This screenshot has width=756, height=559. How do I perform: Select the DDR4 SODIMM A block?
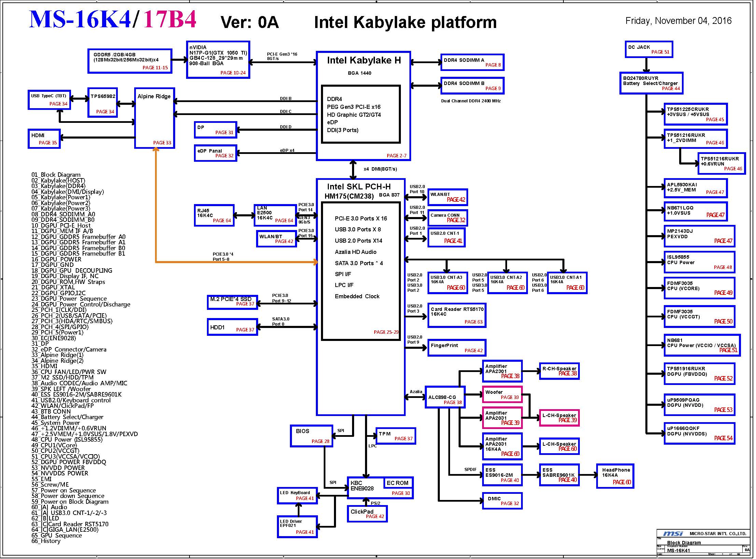point(472,62)
